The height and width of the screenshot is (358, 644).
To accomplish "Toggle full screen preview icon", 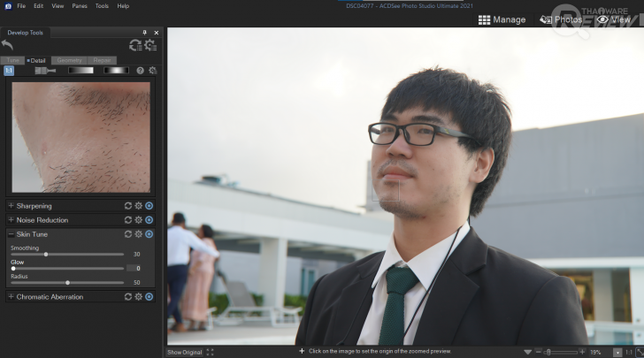I will tap(211, 352).
